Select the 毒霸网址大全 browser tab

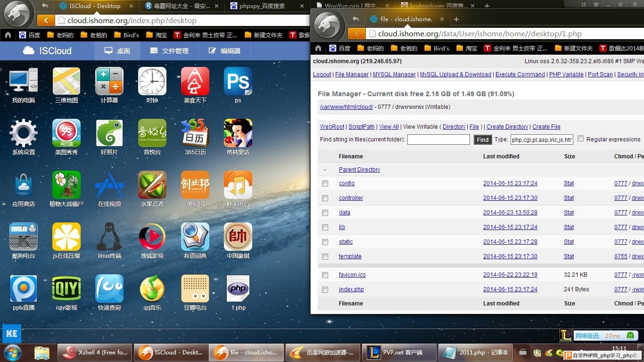click(x=182, y=6)
